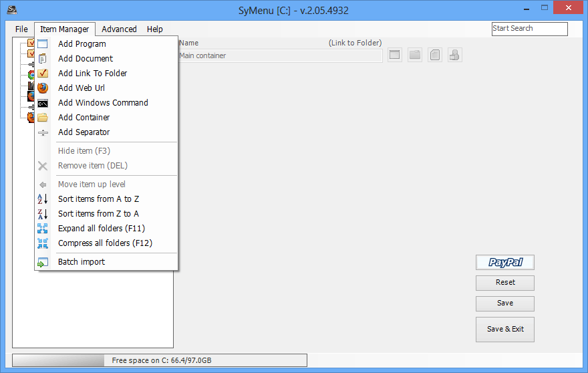This screenshot has height=373, width=588.
Task: Choose Add Windows Command entry
Action: [x=103, y=103]
